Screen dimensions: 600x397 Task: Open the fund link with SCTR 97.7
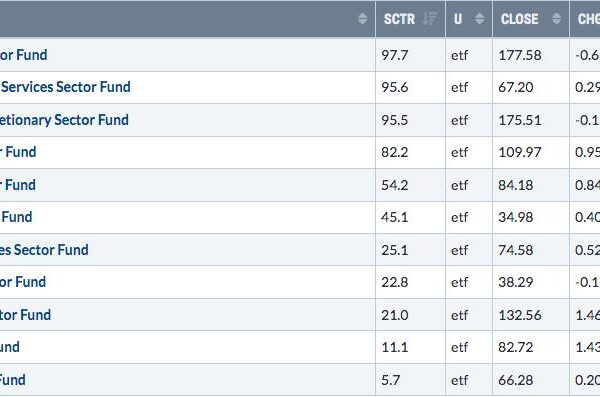[x=23, y=55]
